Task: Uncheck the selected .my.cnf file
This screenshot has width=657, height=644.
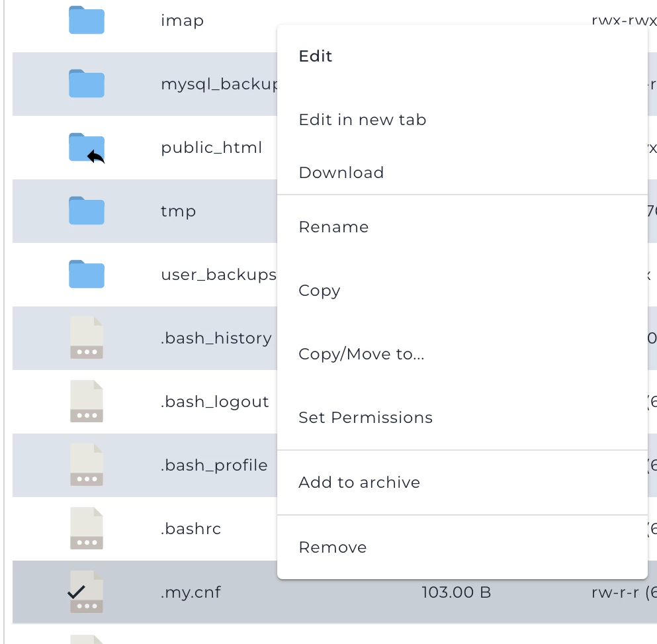Action: (x=77, y=592)
